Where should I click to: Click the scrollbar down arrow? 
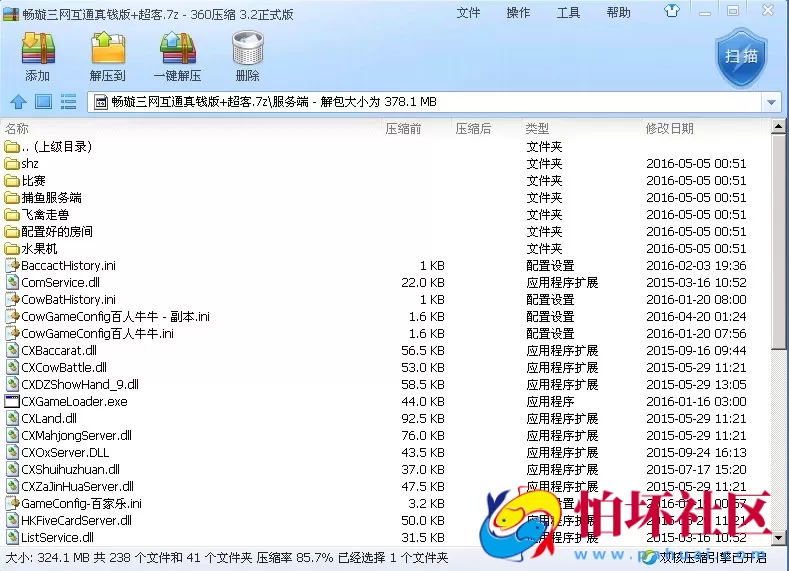[778, 538]
